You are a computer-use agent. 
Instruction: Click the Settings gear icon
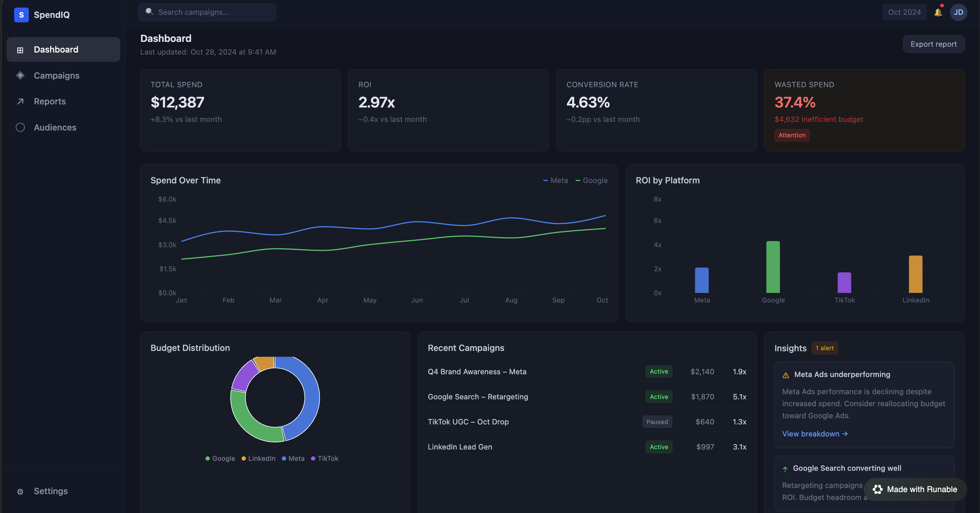click(x=20, y=491)
